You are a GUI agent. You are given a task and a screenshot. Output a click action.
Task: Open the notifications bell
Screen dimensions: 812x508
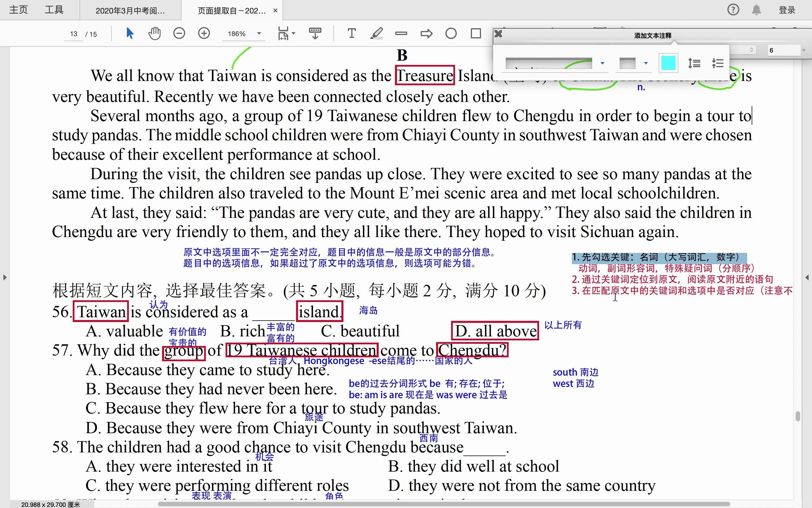[756, 10]
